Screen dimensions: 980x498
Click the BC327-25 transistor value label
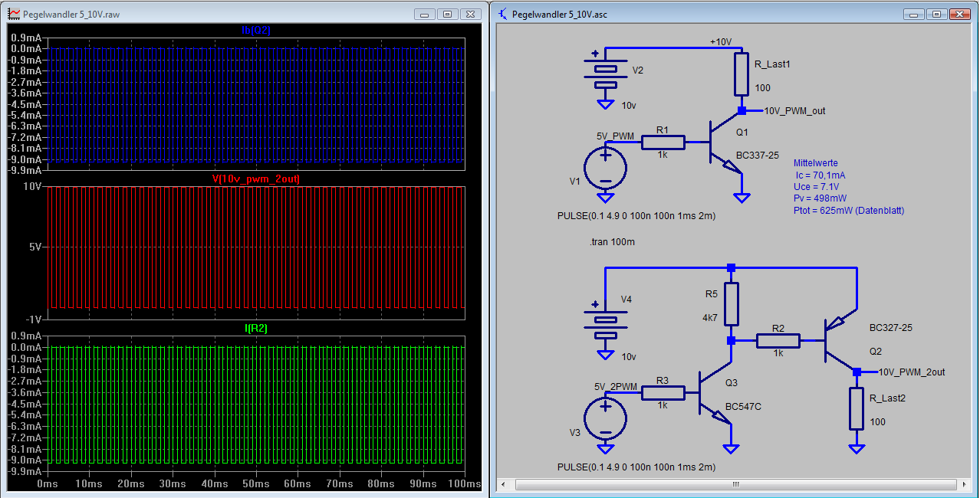click(890, 327)
